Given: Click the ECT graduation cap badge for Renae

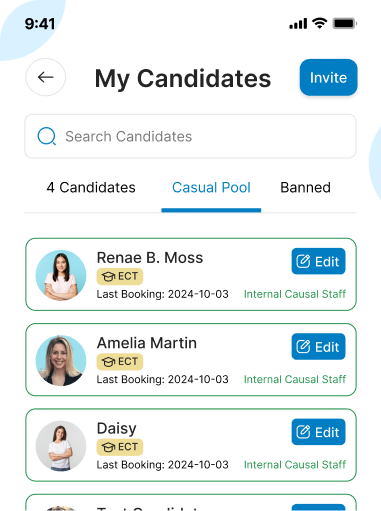Looking at the screenshot, I should [x=120, y=276].
